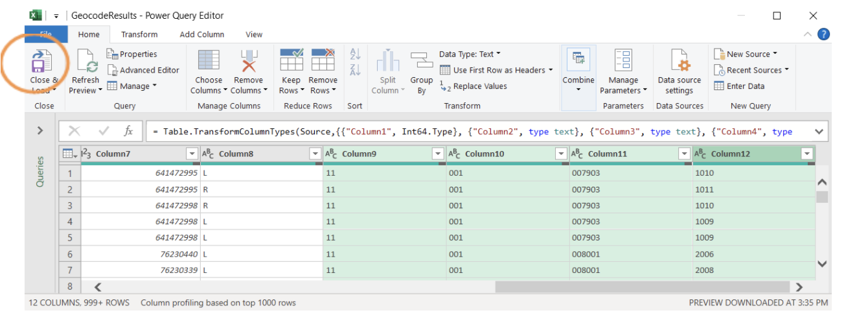
Task: Select Column12 cell with value 2008
Action: tap(753, 270)
